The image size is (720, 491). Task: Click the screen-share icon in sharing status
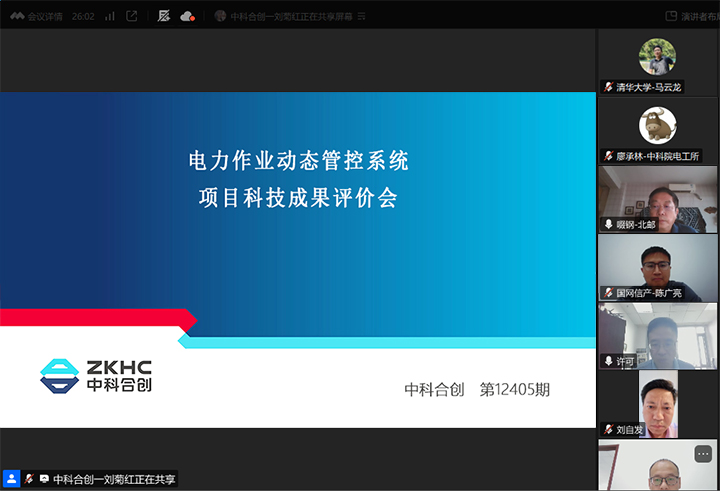point(44,479)
